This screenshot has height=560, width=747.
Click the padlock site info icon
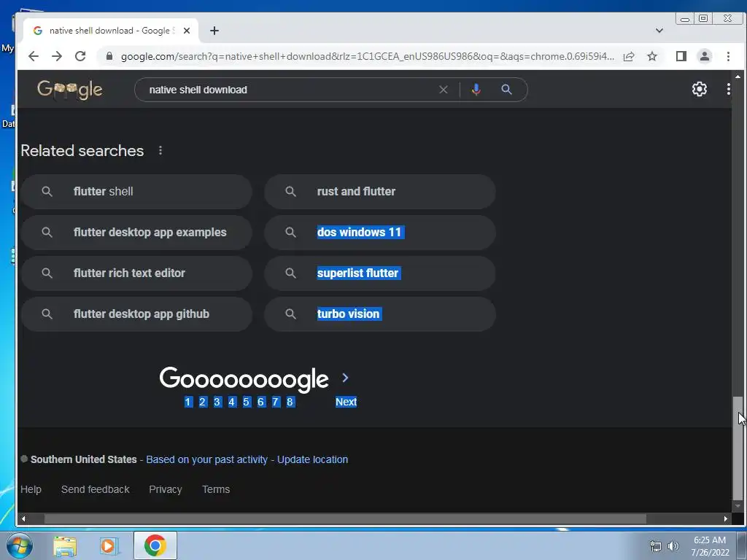point(109,56)
